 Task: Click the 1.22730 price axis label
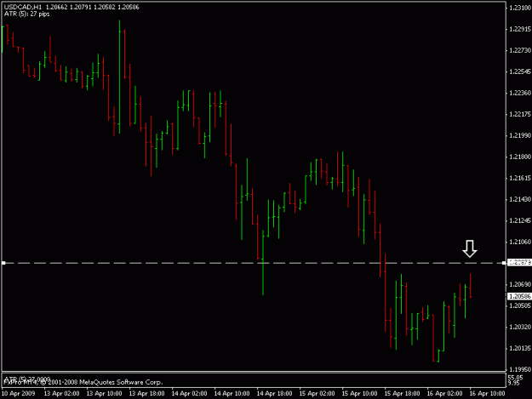(520, 50)
